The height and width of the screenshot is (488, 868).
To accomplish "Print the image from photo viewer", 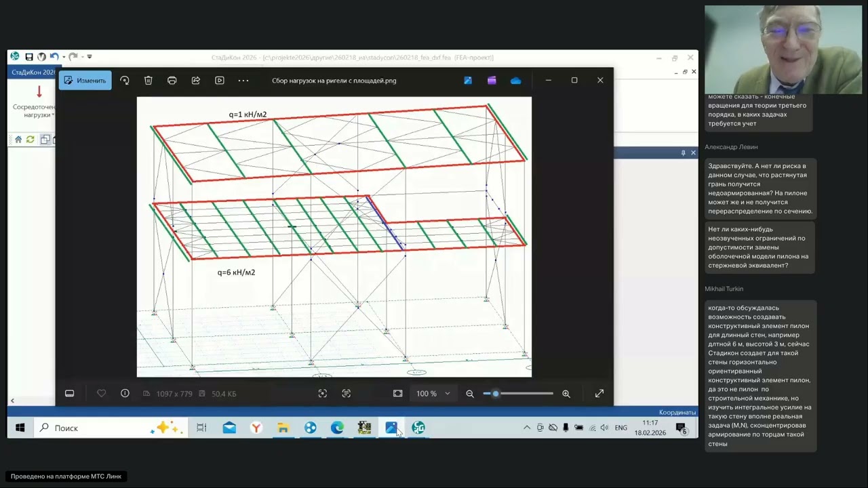I will [172, 80].
